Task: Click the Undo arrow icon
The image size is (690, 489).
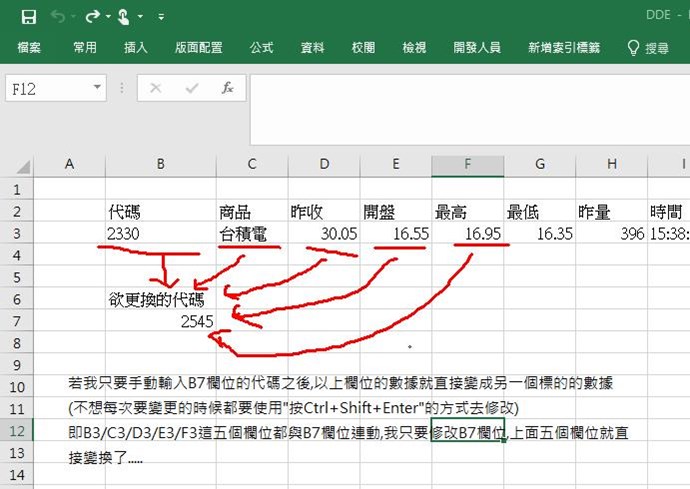Action: (x=57, y=16)
